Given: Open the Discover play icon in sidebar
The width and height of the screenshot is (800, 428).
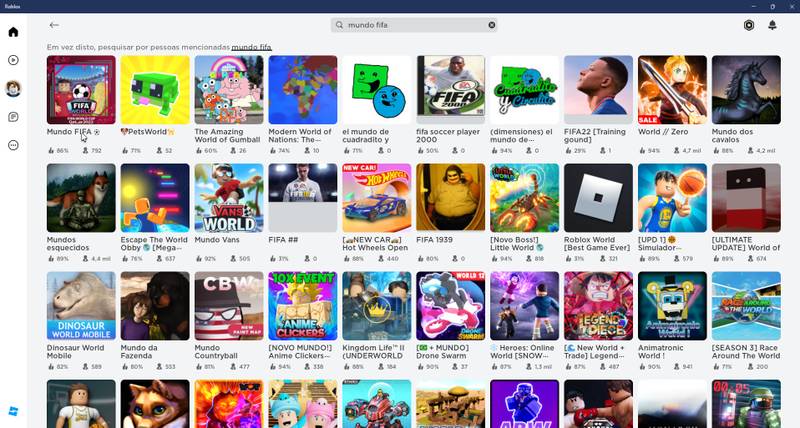Looking at the screenshot, I should coord(13,60).
